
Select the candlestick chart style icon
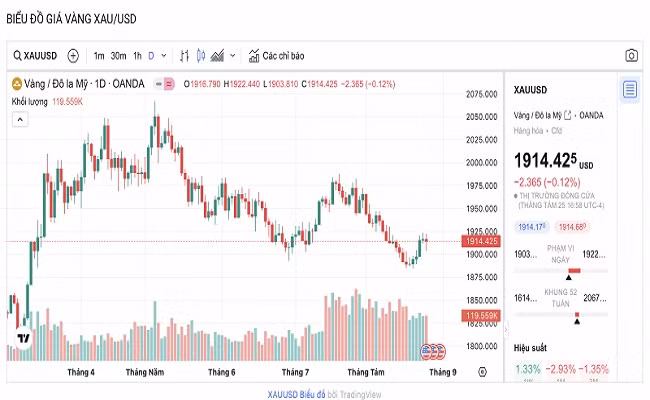[x=200, y=56]
